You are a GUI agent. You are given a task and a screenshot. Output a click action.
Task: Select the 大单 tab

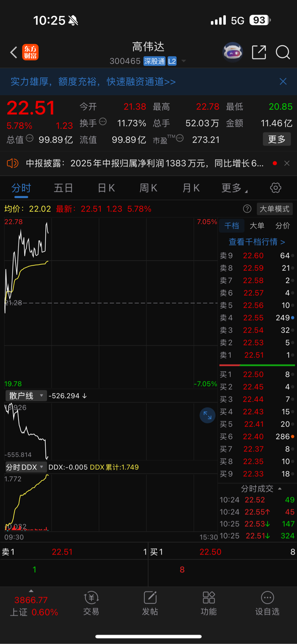[257, 226]
